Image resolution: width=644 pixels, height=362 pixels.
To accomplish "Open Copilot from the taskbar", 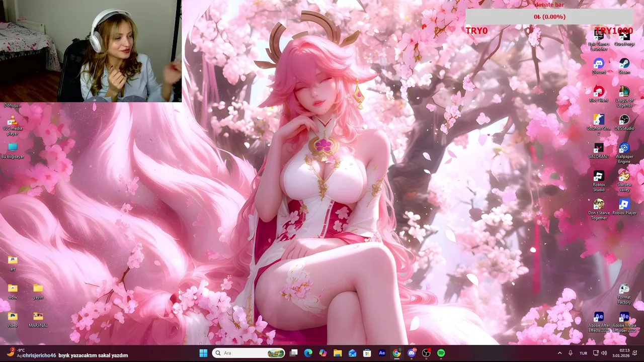I will coord(323,353).
